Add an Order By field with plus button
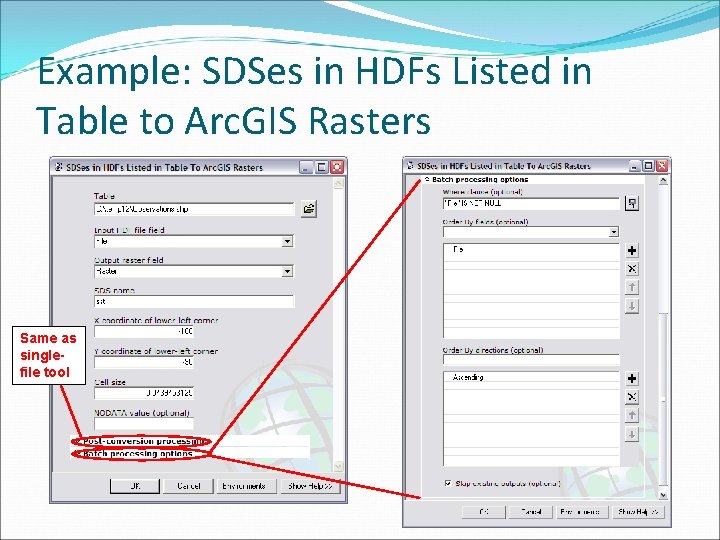The image size is (720, 540). click(x=632, y=250)
